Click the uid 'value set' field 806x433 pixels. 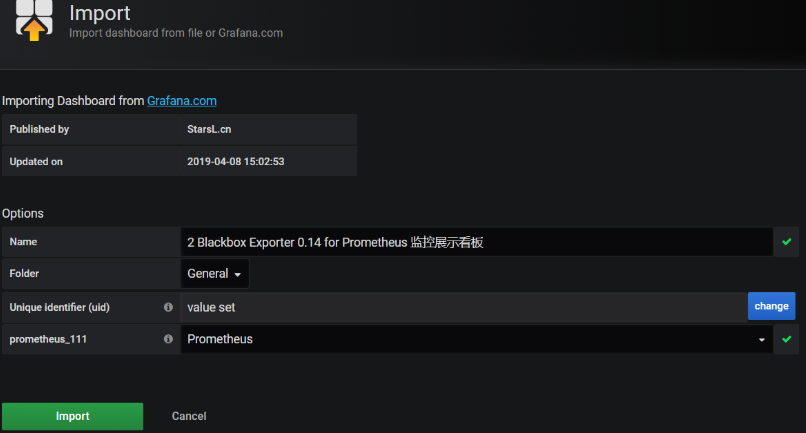pyautogui.click(x=464, y=307)
